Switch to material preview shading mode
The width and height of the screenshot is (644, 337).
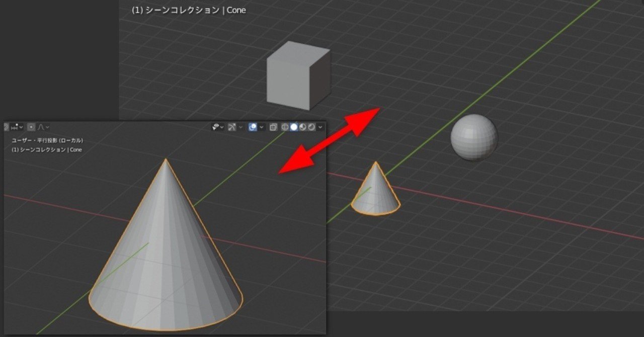pos(303,127)
